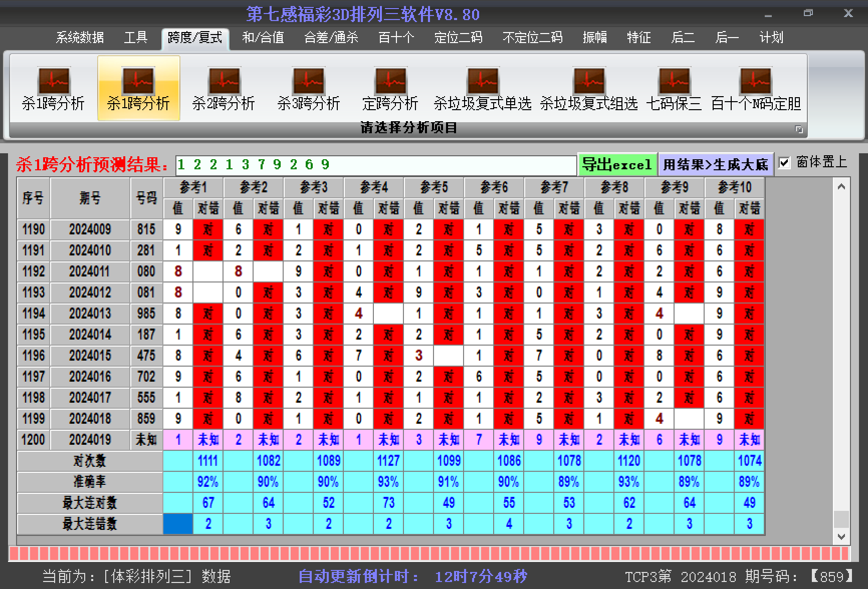Click the pink progress bar at the bottom

429,553
